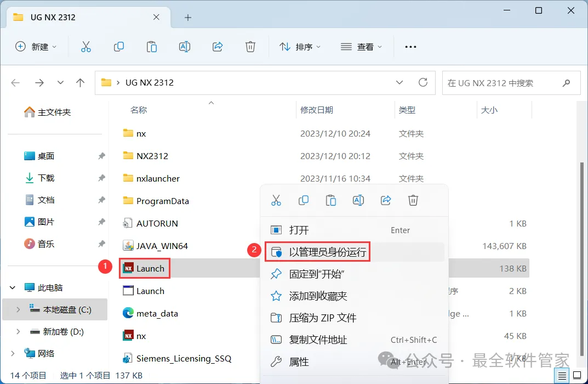Open 主文件夹 in the sidebar
This screenshot has width=588, height=384.
click(47, 112)
